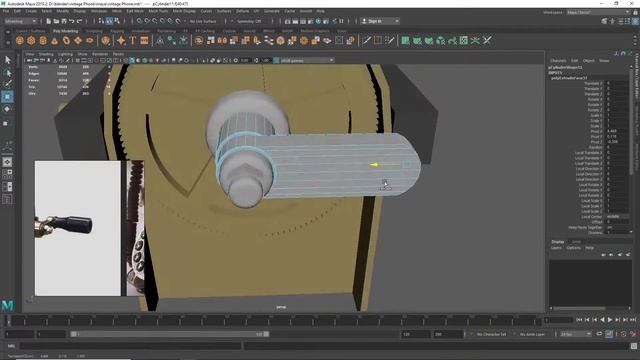Click the Undo arrow icon

pyautogui.click(x=72, y=21)
